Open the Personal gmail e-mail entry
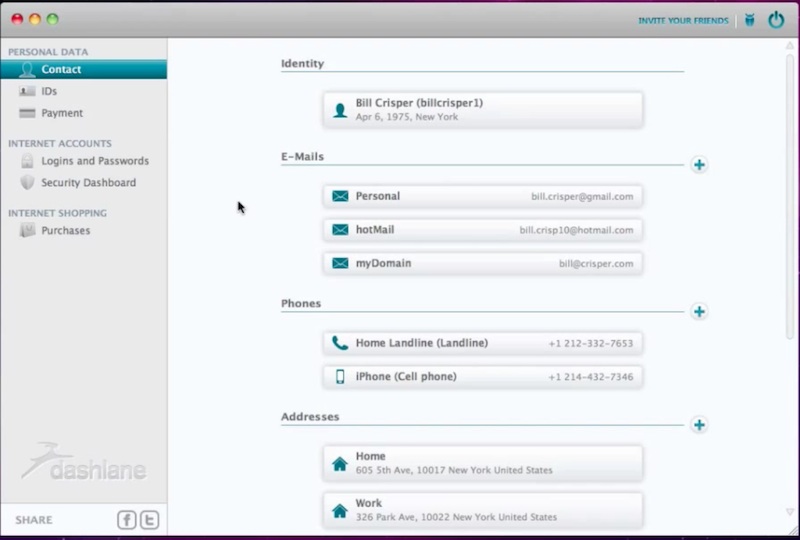Viewport: 800px width, 540px height. [482, 196]
